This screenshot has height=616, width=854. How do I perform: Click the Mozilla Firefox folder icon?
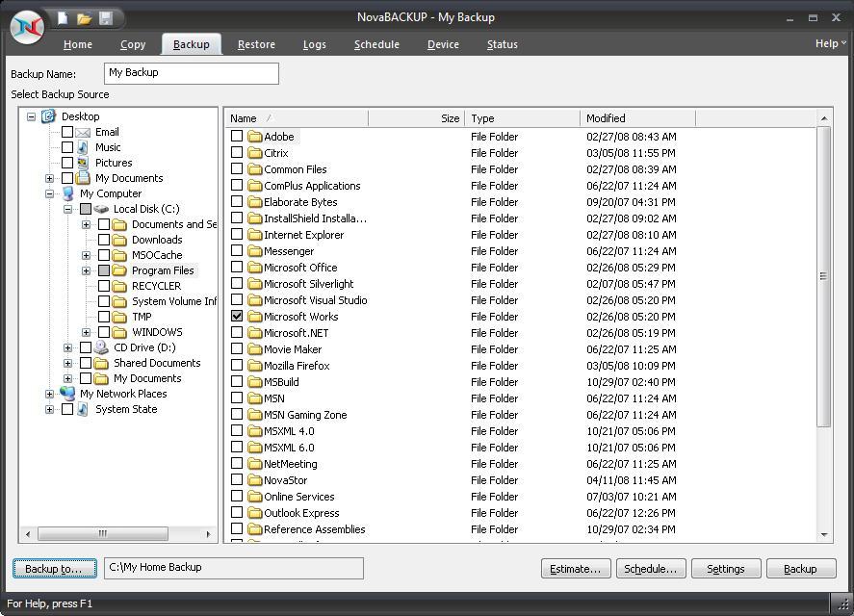pyautogui.click(x=255, y=365)
